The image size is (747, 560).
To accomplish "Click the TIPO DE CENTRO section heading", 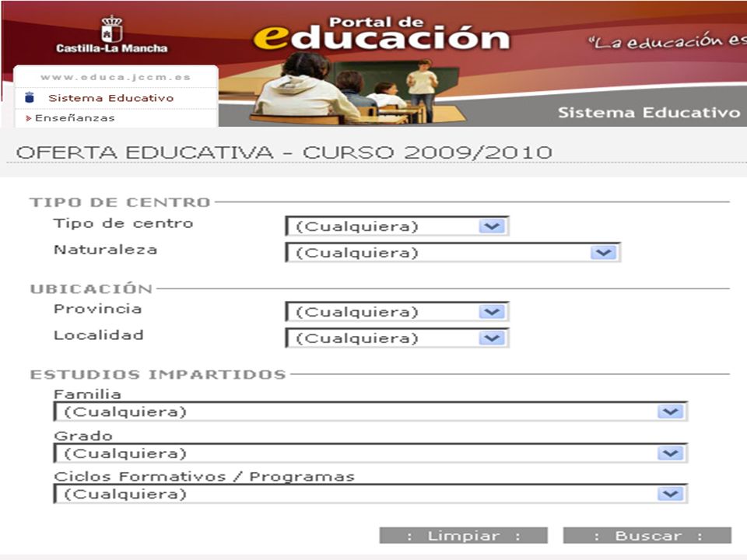I will (120, 202).
